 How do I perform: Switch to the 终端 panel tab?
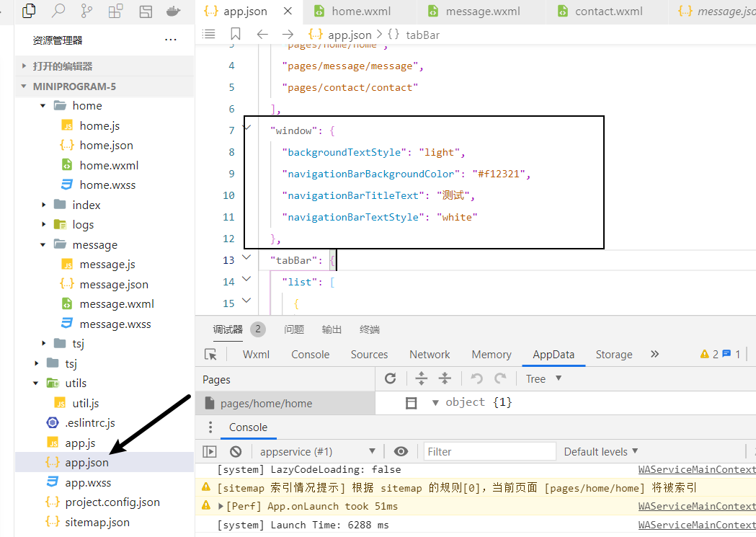click(x=370, y=329)
